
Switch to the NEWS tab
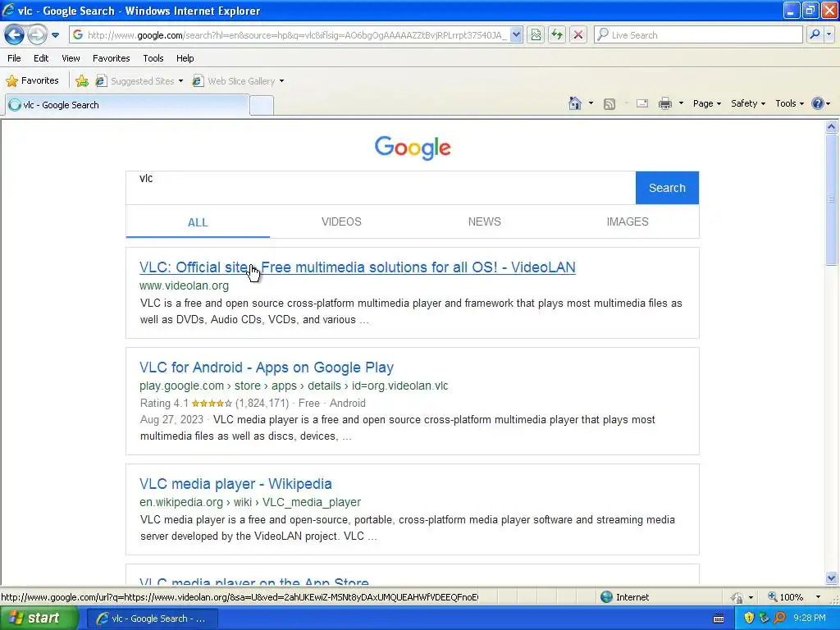coord(484,221)
